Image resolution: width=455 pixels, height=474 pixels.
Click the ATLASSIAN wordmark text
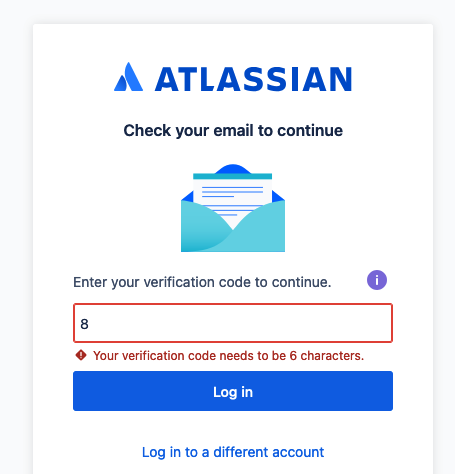[253, 79]
